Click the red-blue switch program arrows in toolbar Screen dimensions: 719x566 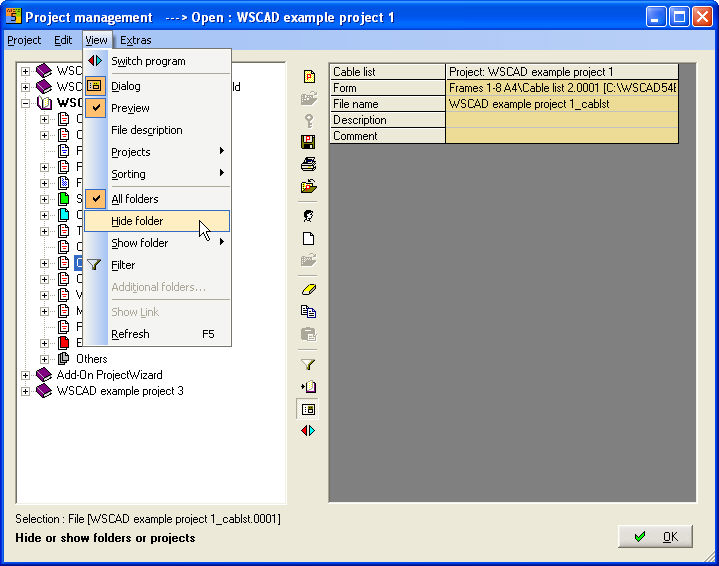click(308, 430)
